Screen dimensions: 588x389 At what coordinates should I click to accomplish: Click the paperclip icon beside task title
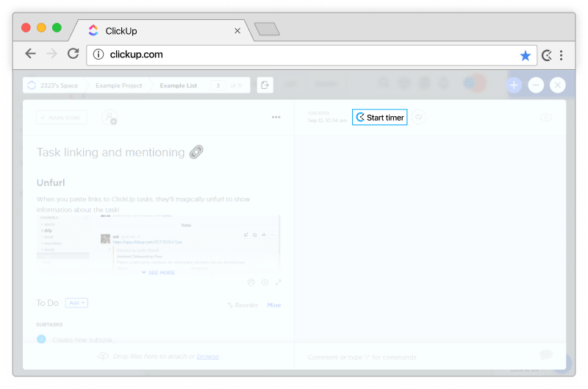196,152
